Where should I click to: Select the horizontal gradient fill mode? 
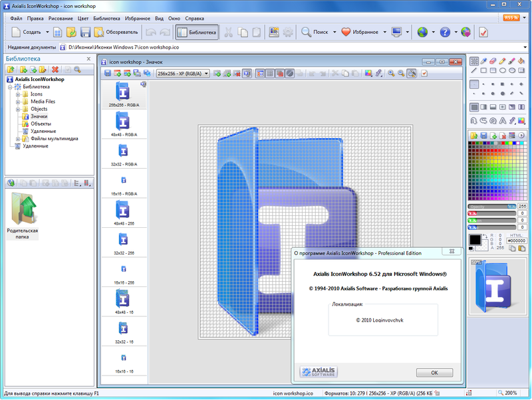click(x=483, y=107)
